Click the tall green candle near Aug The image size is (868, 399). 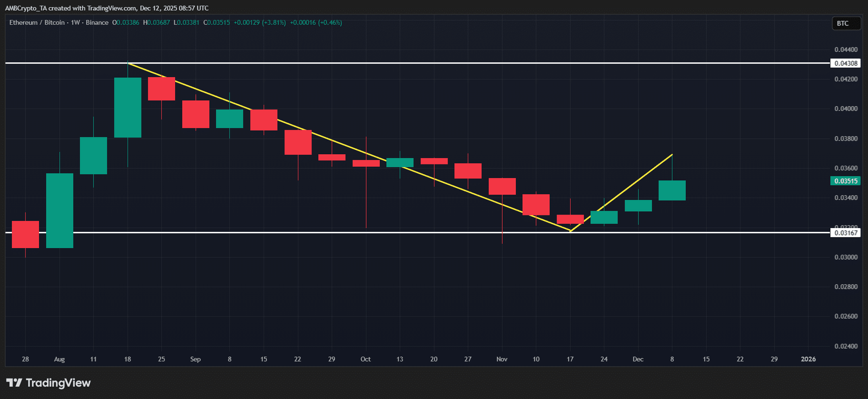60,211
